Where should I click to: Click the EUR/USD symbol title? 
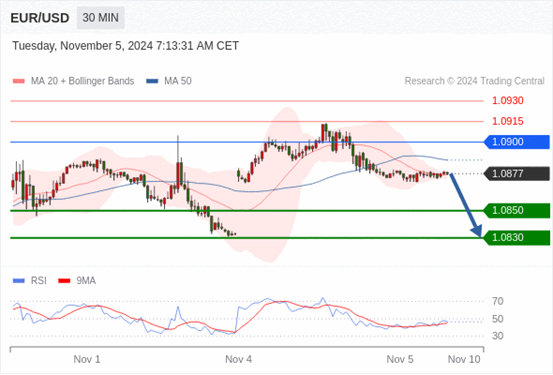(x=40, y=18)
